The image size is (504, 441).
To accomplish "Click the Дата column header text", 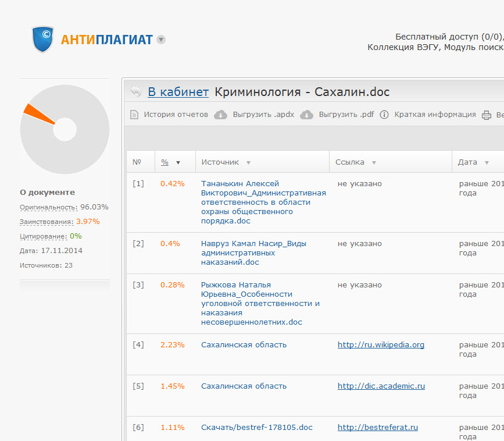I will click(468, 162).
